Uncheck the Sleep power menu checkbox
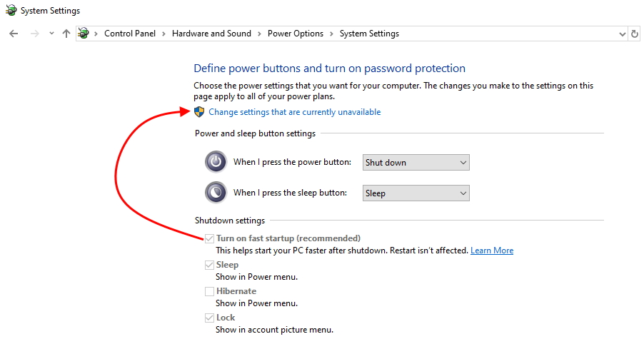 209,265
